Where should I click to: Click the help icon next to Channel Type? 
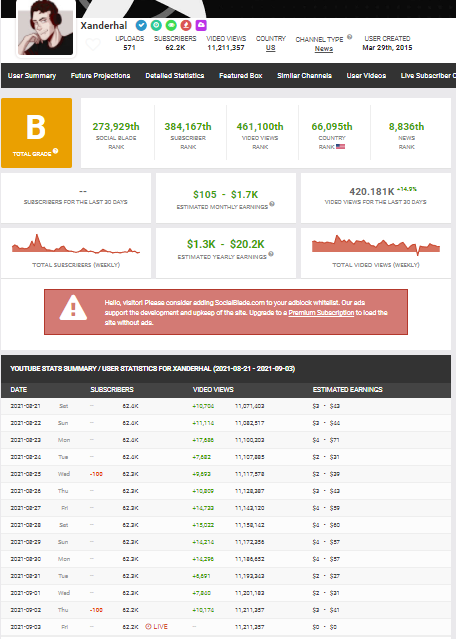click(x=350, y=37)
